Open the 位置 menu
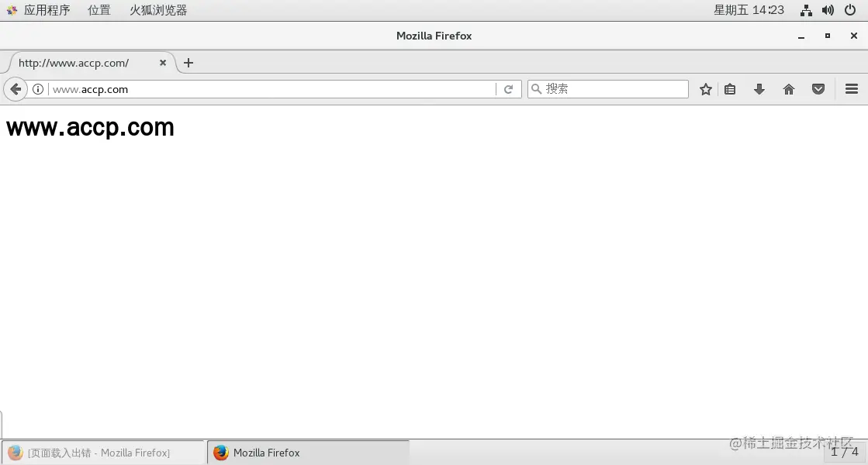This screenshot has width=868, height=465. point(99,10)
